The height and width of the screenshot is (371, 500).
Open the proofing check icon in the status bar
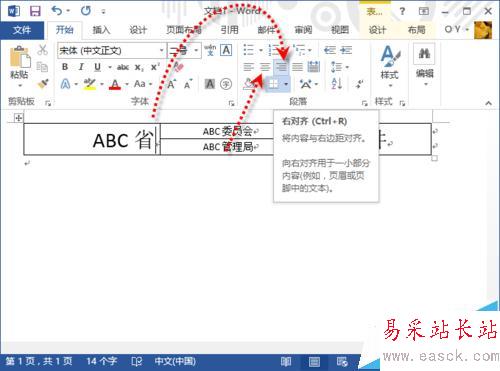(x=136, y=361)
